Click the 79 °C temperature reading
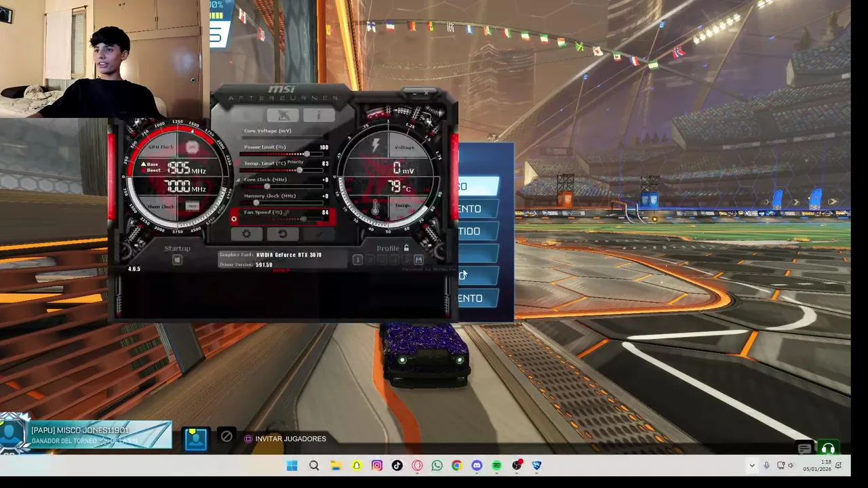Screen dimensions: 868x488 point(400,186)
